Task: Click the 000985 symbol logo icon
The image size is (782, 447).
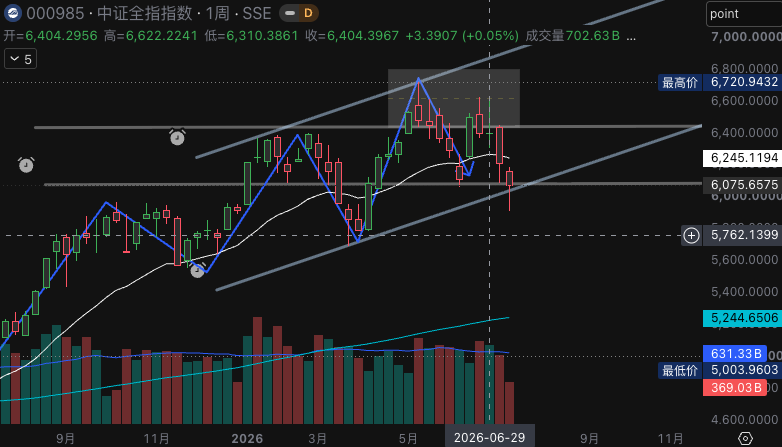Action: [12, 13]
